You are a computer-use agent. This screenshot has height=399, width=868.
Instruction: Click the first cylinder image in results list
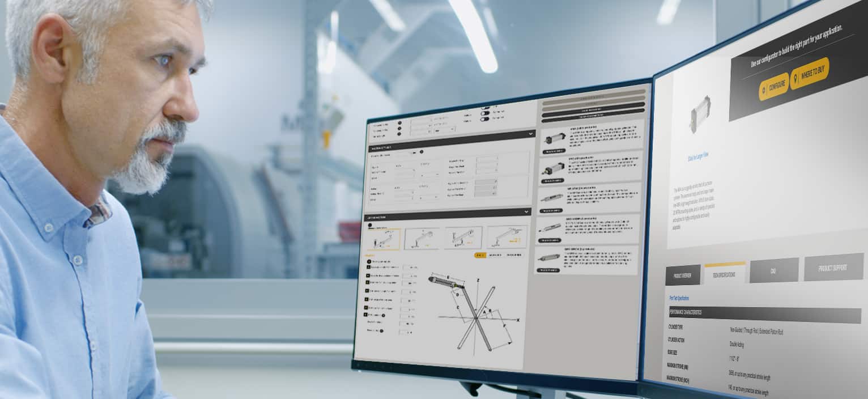point(554,139)
